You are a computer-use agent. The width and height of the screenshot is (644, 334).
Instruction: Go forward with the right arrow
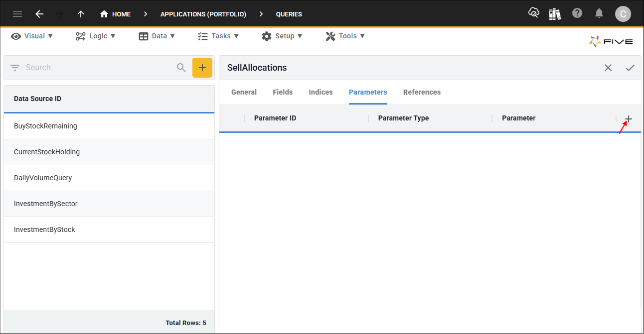tap(59, 14)
